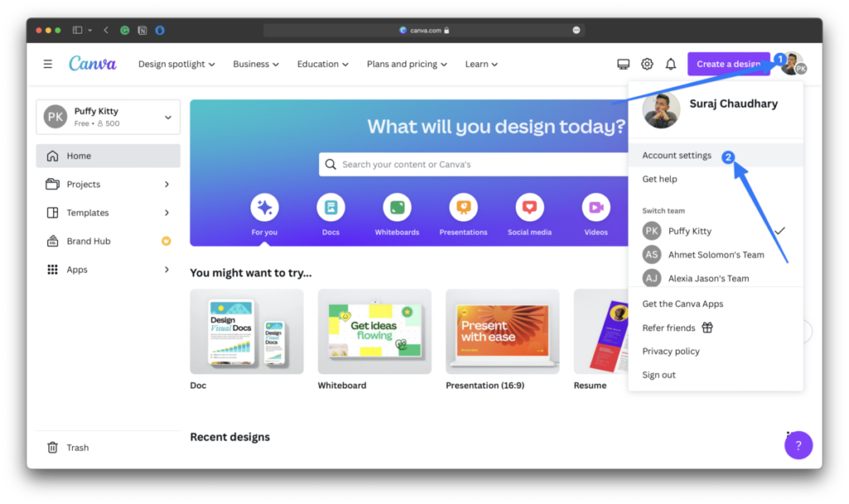This screenshot has height=504, width=849.
Task: Open the profile avatar menu
Action: (793, 64)
